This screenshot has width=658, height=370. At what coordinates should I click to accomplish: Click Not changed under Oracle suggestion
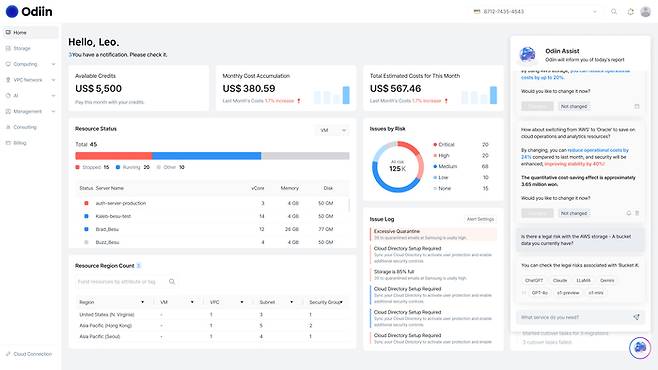click(x=574, y=213)
